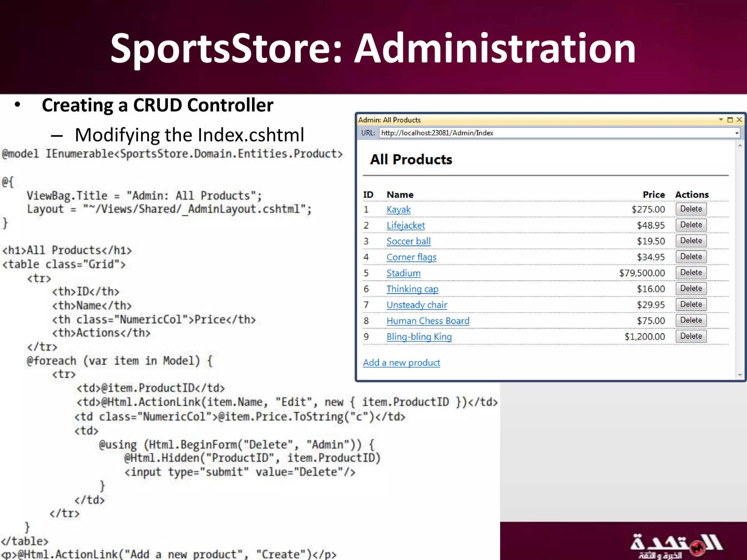Viewport: 747px width, 560px height.
Task: Maximize the Admin: All Products window
Action: pos(730,120)
